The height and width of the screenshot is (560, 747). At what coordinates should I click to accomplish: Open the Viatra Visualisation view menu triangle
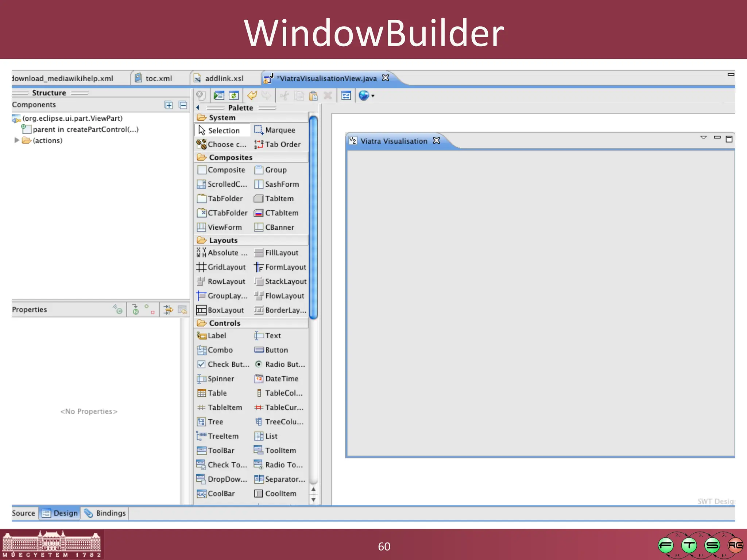pyautogui.click(x=704, y=138)
